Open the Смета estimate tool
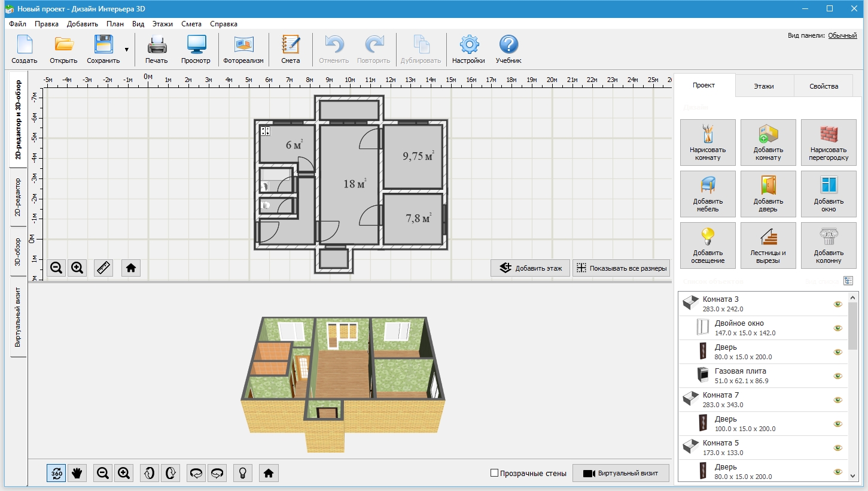 pyautogui.click(x=291, y=49)
